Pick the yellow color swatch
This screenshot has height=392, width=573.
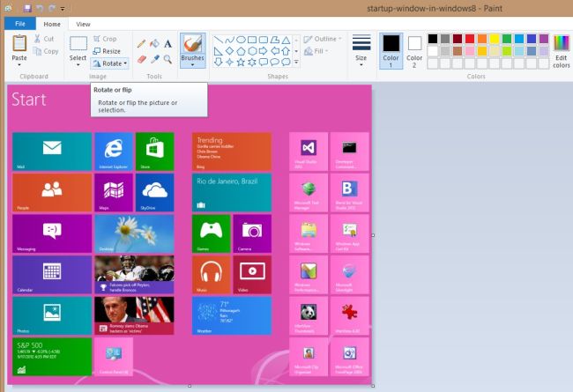(x=495, y=39)
